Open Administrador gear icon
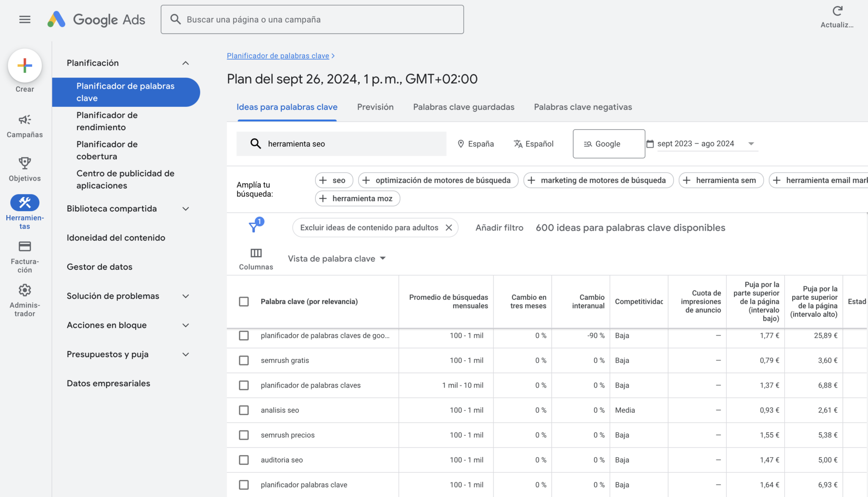Screen dimensions: 868x497 point(25,290)
